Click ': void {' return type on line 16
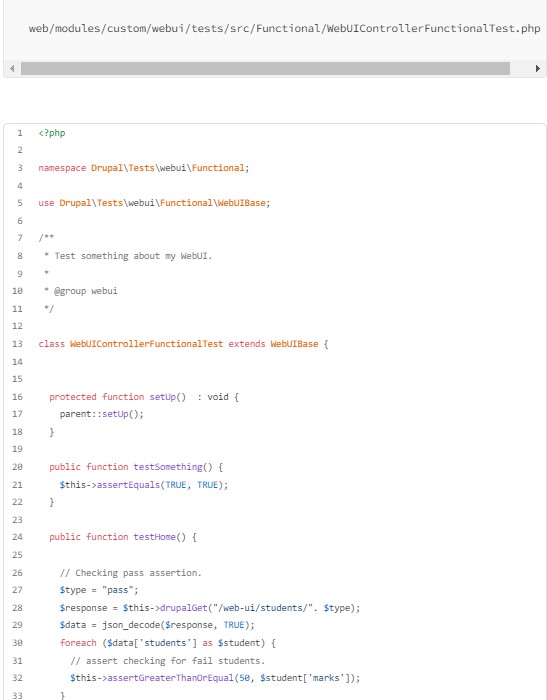 [x=218, y=397]
